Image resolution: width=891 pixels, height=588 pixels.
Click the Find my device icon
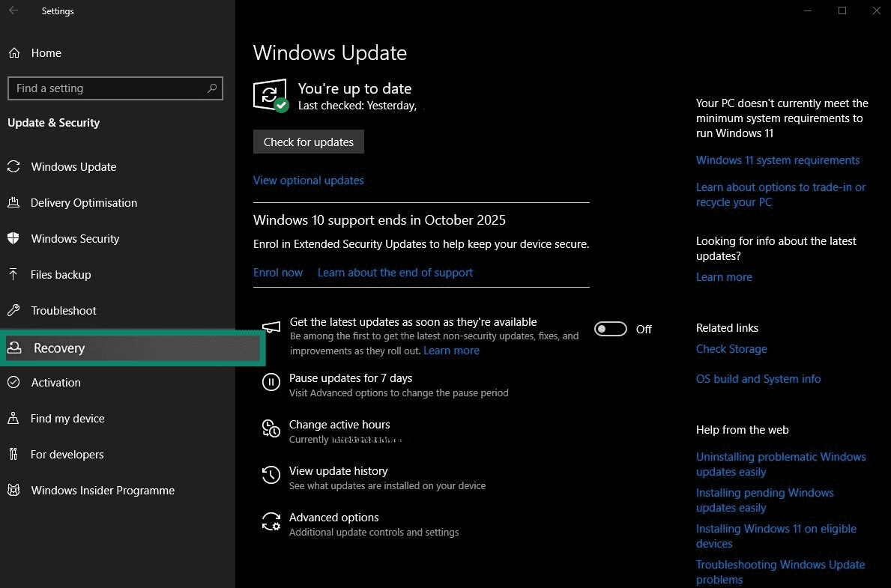pos(14,418)
